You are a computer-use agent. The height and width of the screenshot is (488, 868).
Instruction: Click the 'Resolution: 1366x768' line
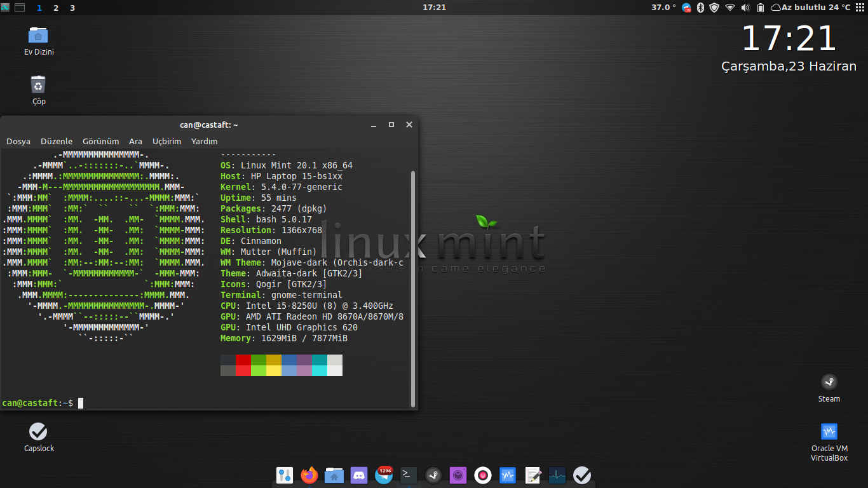pyautogui.click(x=271, y=230)
